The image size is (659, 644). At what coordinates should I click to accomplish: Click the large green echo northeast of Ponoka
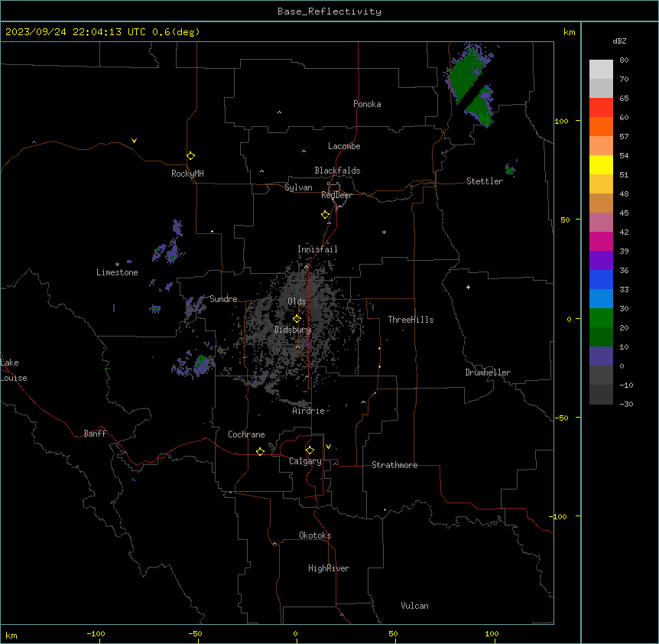466,76
